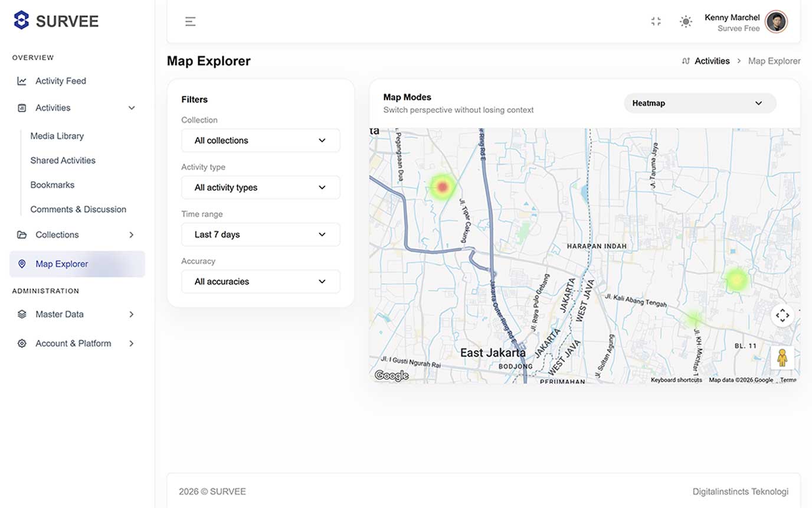Viewport: 812px width, 508px height.
Task: Click the fullscreen expand icon in the header
Action: (x=656, y=21)
